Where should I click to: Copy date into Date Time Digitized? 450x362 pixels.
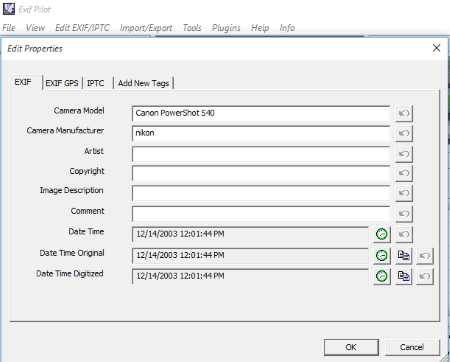pyautogui.click(x=404, y=276)
